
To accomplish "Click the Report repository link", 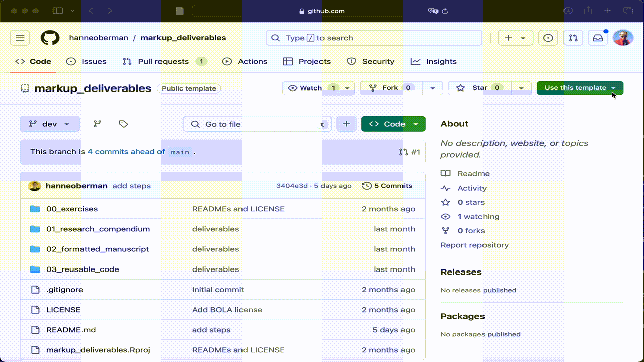I will pos(474,245).
